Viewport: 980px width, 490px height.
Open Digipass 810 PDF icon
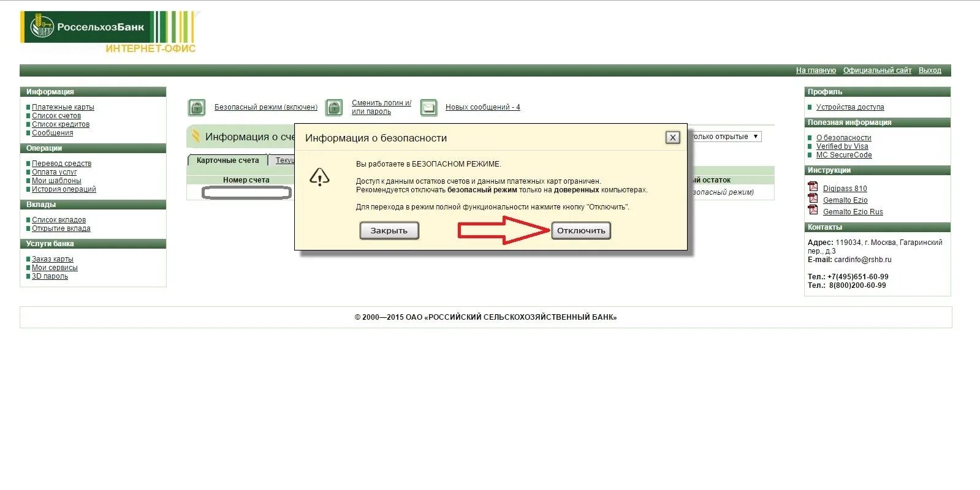point(813,187)
